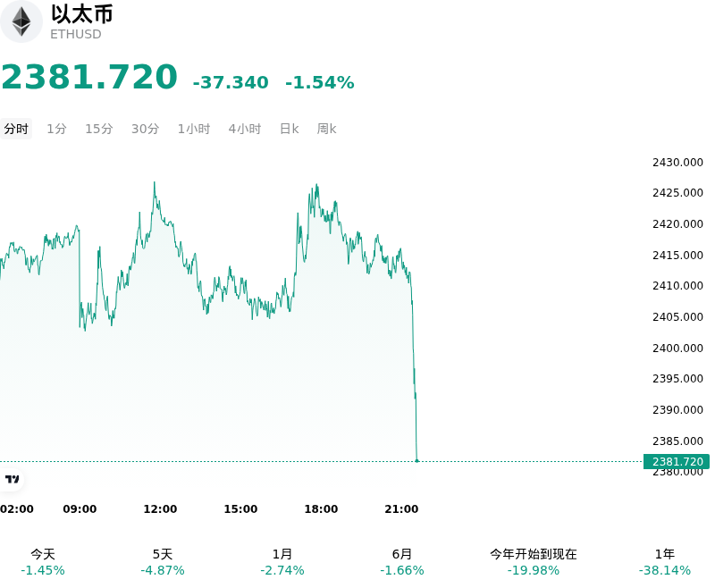
Task: Select the 1小时 interval tab
Action: 194,129
